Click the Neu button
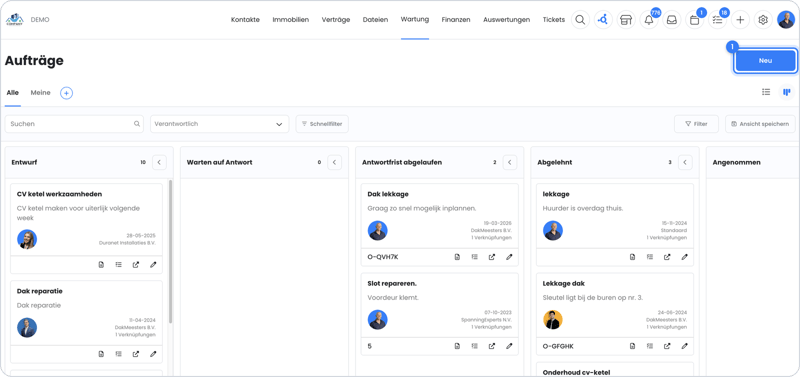Viewport: 800px width, 377px height. tap(765, 61)
